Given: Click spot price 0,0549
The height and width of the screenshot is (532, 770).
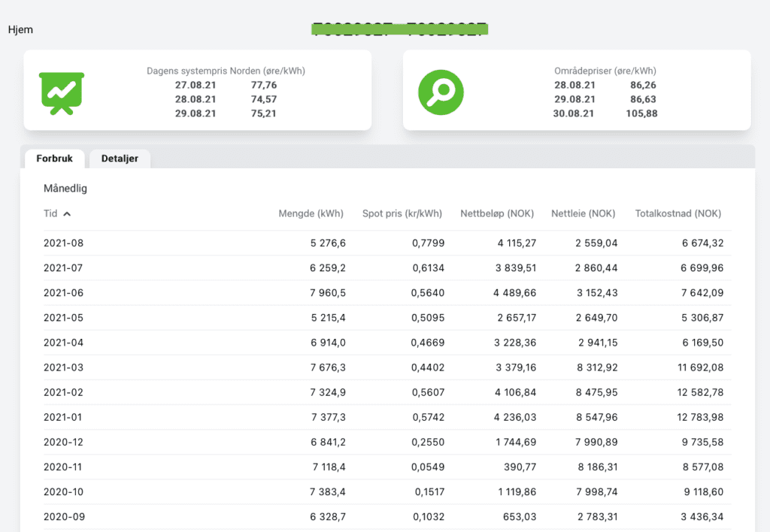Looking at the screenshot, I should tap(428, 467).
